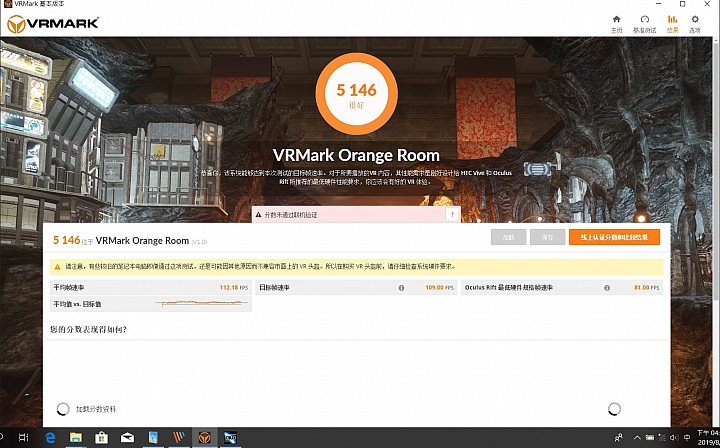720x448 pixels.
Task: Click the VRMark Orange Room heading on the banner
Action: 356,155
